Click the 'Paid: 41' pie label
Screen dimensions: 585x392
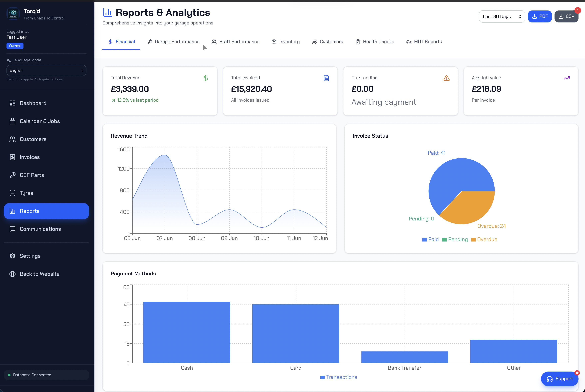437,153
